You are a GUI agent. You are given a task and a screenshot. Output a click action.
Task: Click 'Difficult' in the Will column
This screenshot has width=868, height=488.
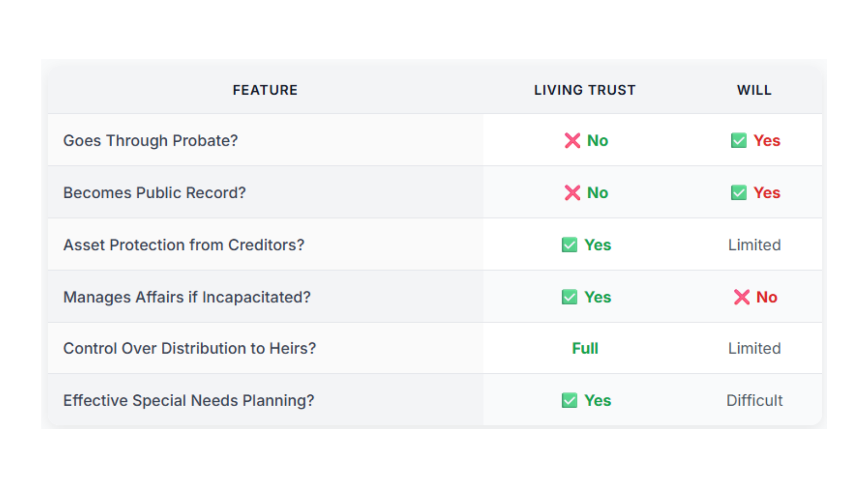point(755,400)
